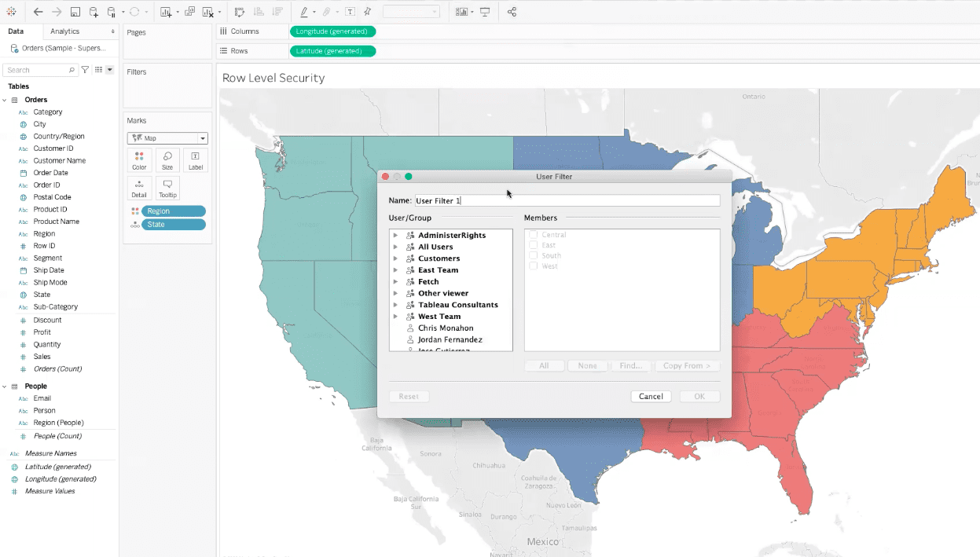Switch to the Analytics tab
The image size is (980, 557).
click(66, 31)
